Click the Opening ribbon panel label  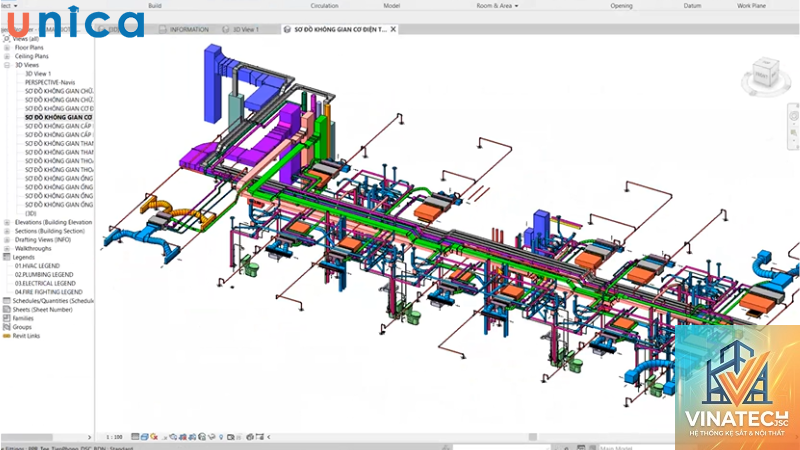(x=621, y=6)
